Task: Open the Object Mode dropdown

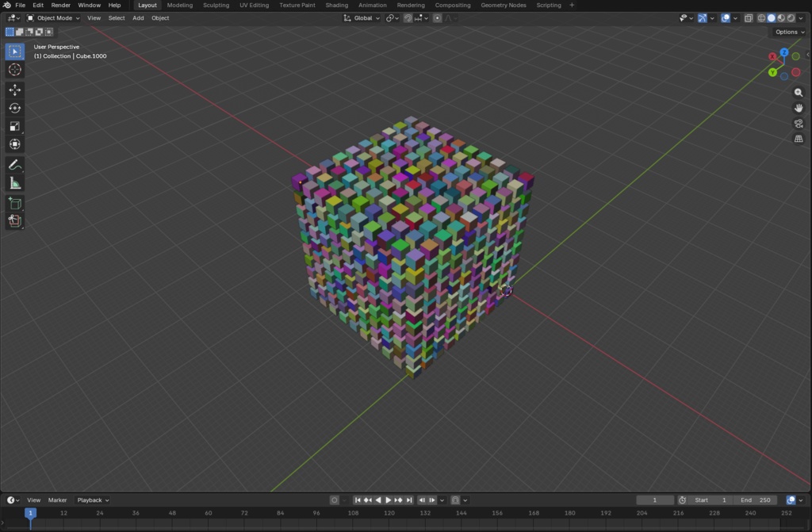Action: pyautogui.click(x=53, y=17)
